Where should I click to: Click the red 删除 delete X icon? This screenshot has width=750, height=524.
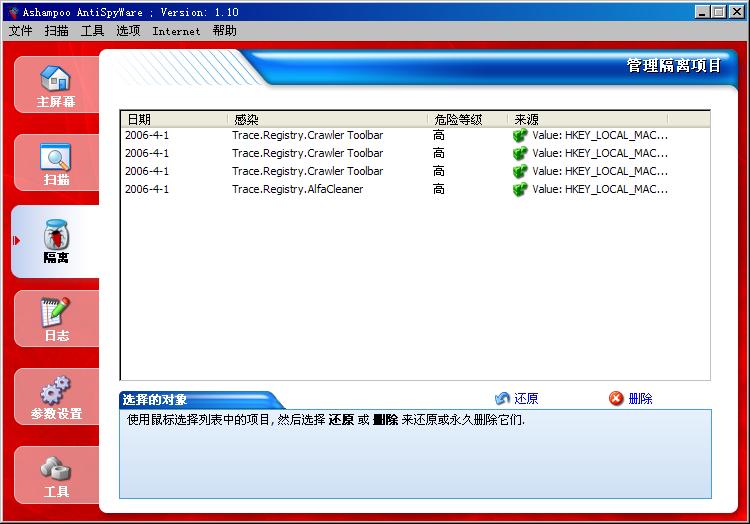click(x=616, y=398)
